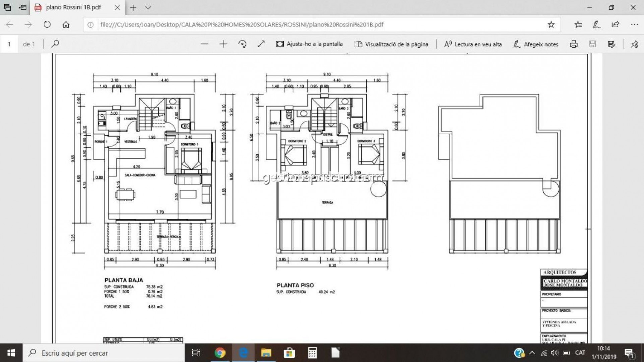Click the page number input field
The image size is (644, 362).
coord(9,44)
